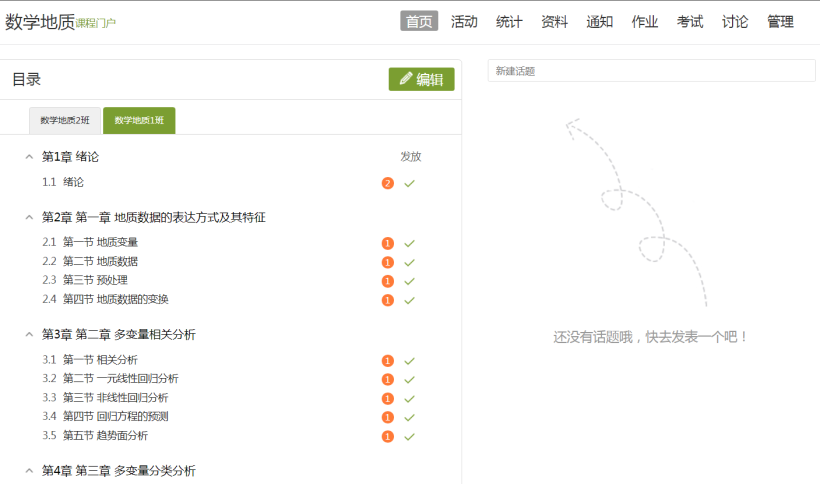This screenshot has height=484, width=820.
Task: Collapse 第3章 多变量相关分析 chapter
Action: point(29,334)
